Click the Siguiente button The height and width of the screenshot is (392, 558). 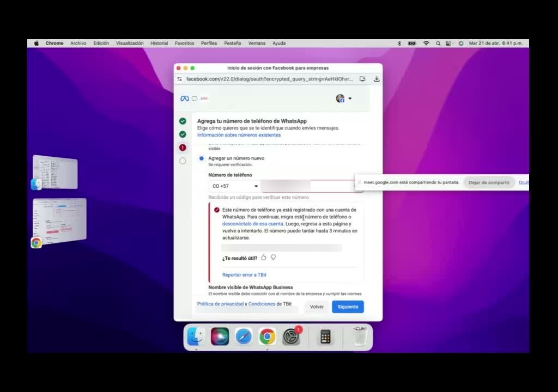[x=348, y=307]
